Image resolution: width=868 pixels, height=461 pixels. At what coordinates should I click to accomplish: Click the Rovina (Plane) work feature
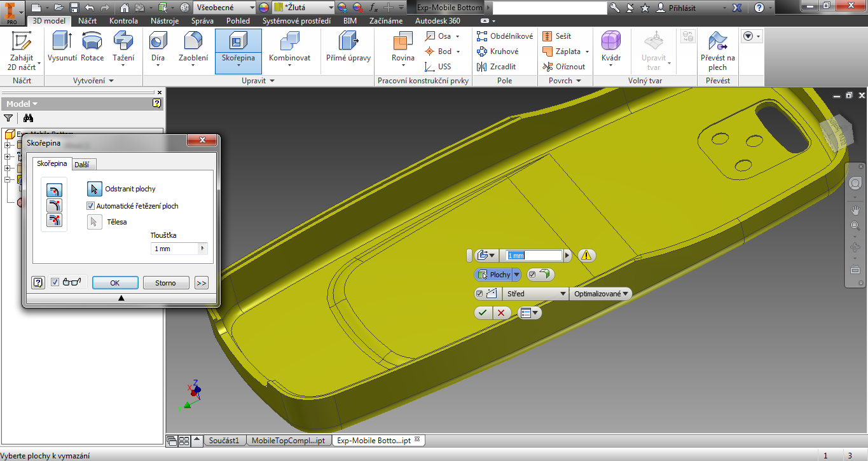(403, 48)
